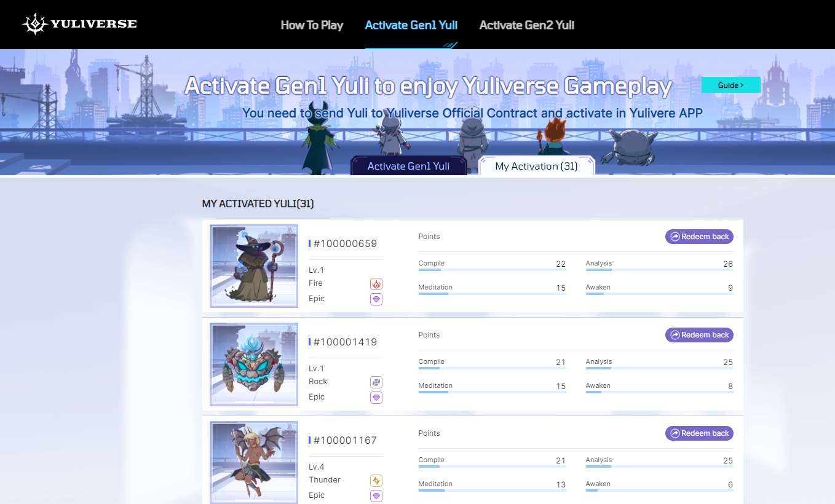The width and height of the screenshot is (835, 504).
Task: Click Thunder label of Yuli #100001167
Action: [325, 480]
